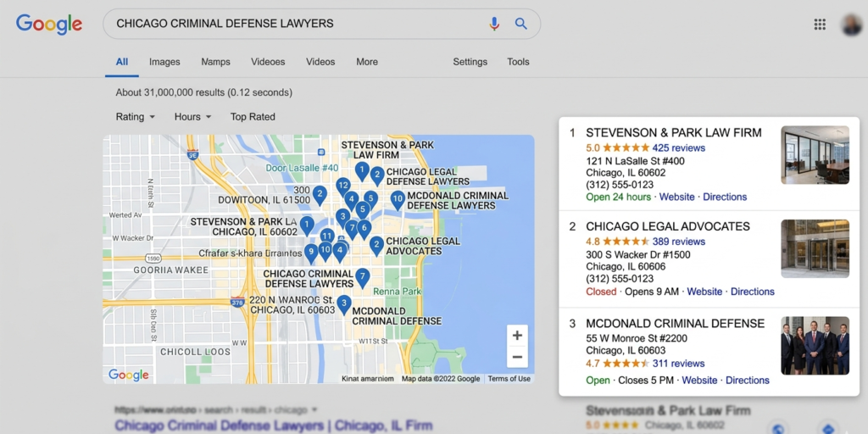Visit Website link for McDonald Criminal Defense
The image size is (868, 434).
click(699, 381)
